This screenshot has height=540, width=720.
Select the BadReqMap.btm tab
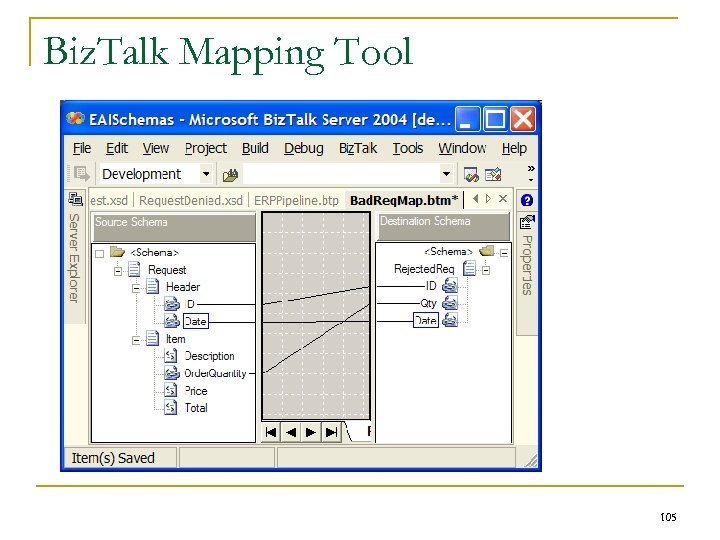404,201
